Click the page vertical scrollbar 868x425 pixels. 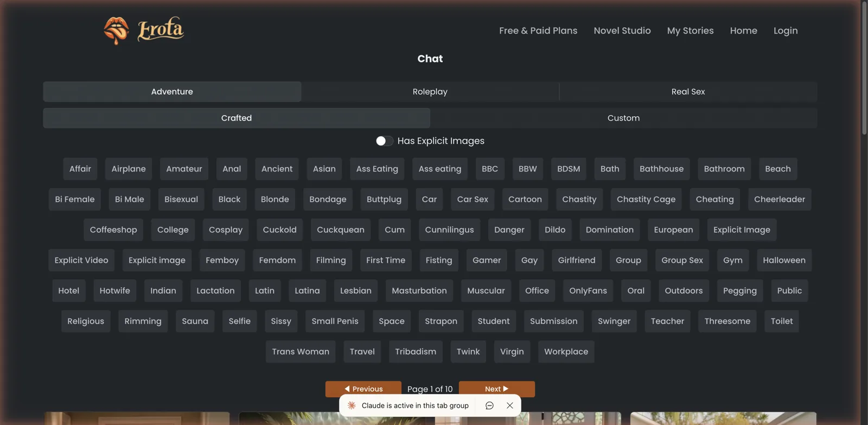(x=864, y=68)
